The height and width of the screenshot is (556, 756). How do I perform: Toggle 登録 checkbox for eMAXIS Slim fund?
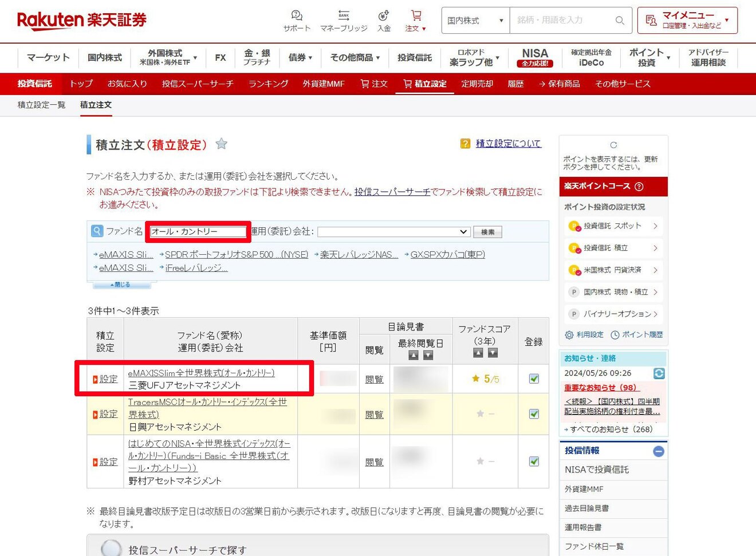(x=534, y=378)
